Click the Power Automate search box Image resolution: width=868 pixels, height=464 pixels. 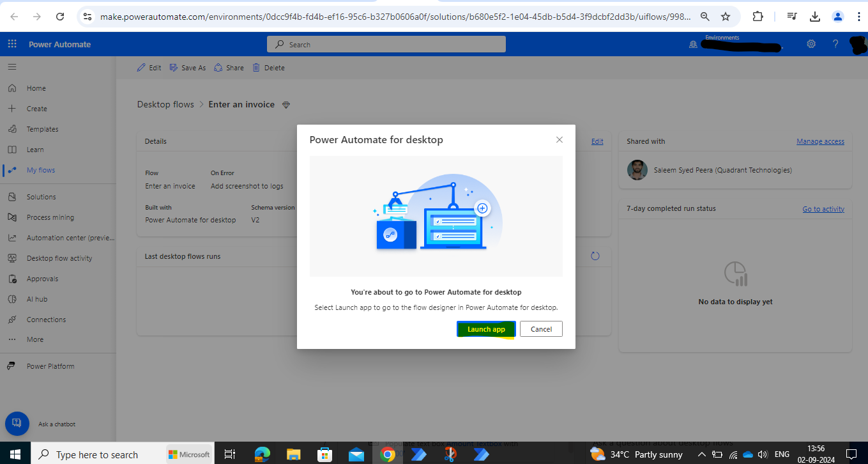[386, 44]
